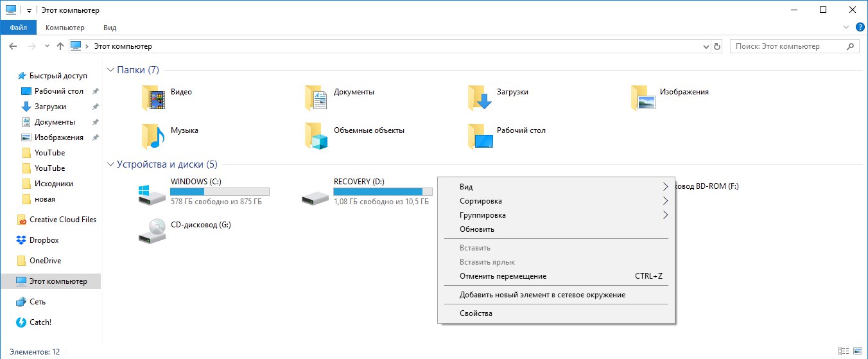Open the Исходники folder in sidebar
Image resolution: width=868 pixels, height=359 pixels.
coord(47,184)
